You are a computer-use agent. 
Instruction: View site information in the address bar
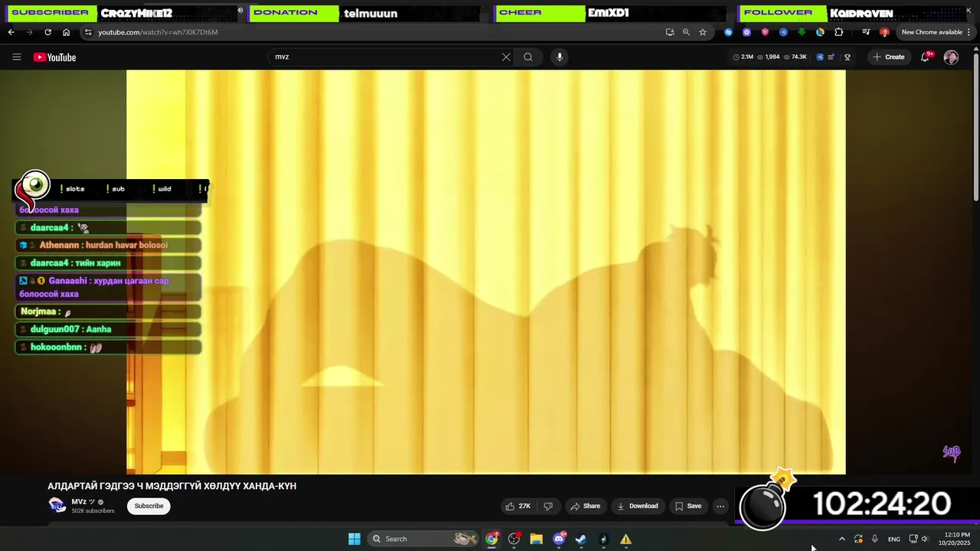point(88,32)
